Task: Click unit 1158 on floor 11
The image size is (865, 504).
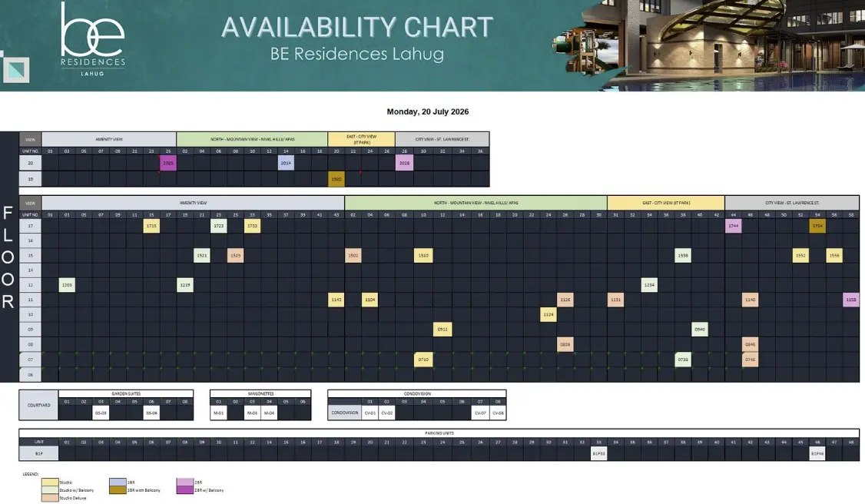Action: click(851, 300)
